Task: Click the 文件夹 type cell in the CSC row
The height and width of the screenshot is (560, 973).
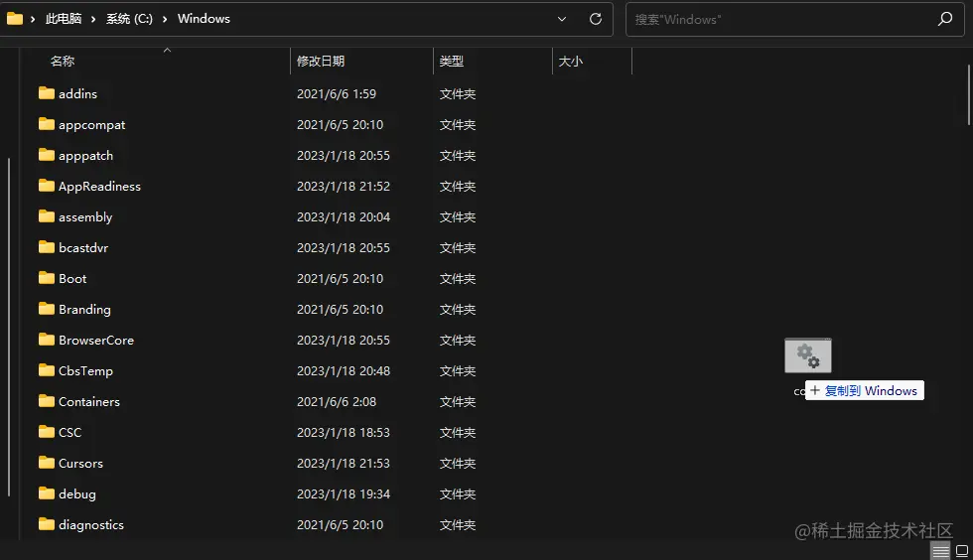Action: (458, 432)
